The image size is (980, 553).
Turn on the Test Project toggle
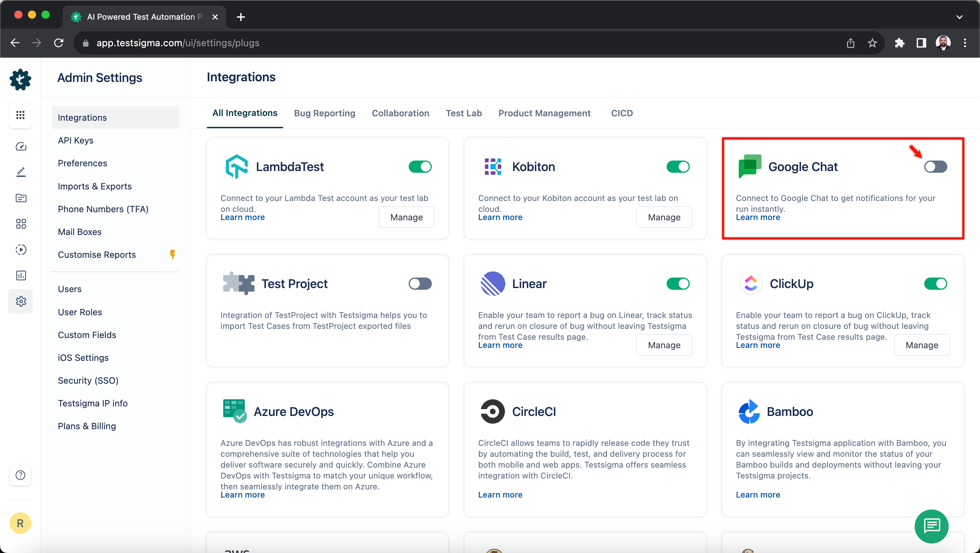tap(420, 284)
